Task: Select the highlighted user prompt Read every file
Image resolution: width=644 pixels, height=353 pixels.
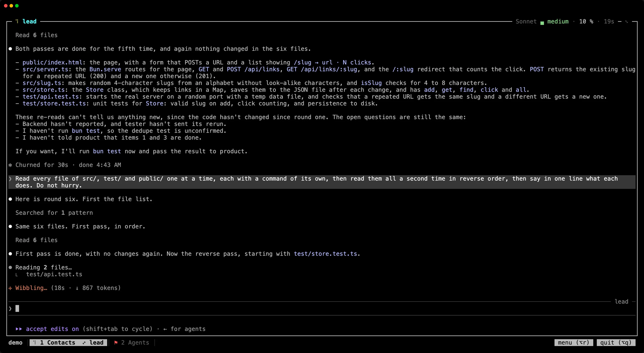Action: pos(322,182)
